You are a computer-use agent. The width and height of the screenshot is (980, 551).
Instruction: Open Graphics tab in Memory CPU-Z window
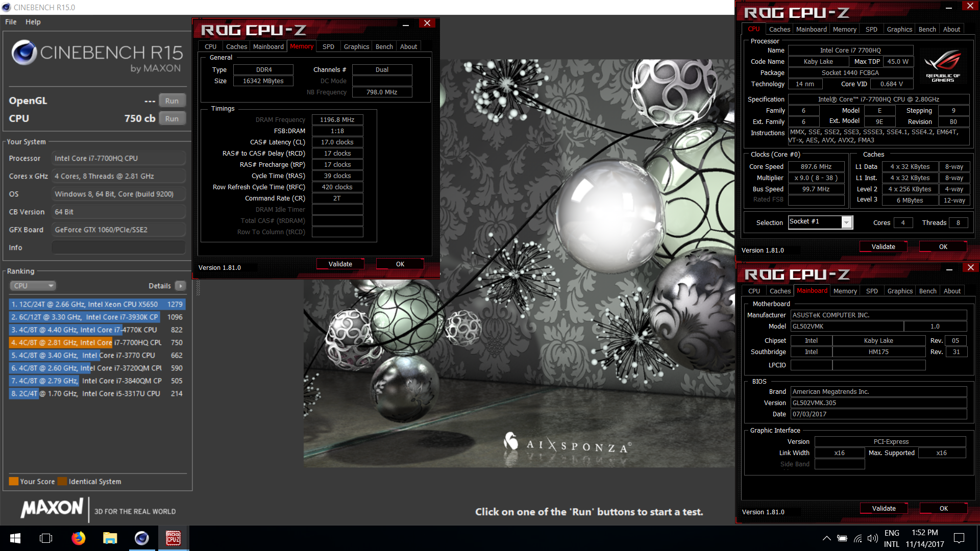tap(356, 46)
